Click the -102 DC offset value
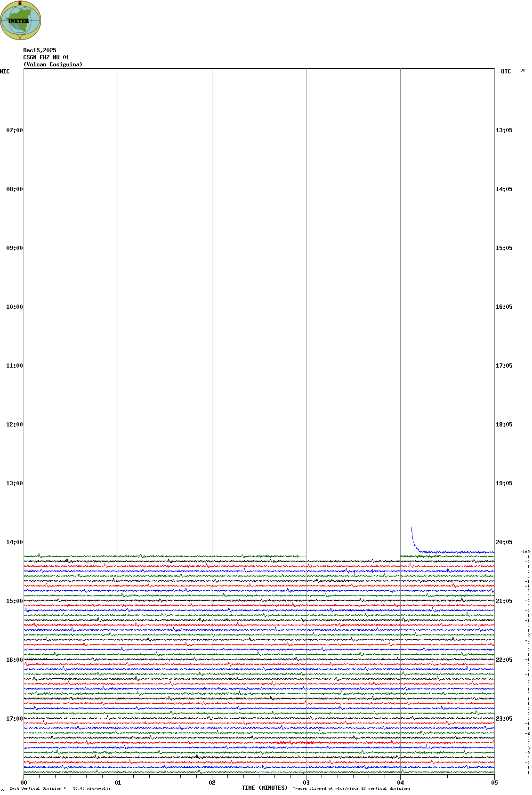This screenshot has height=795, width=532. click(525, 552)
